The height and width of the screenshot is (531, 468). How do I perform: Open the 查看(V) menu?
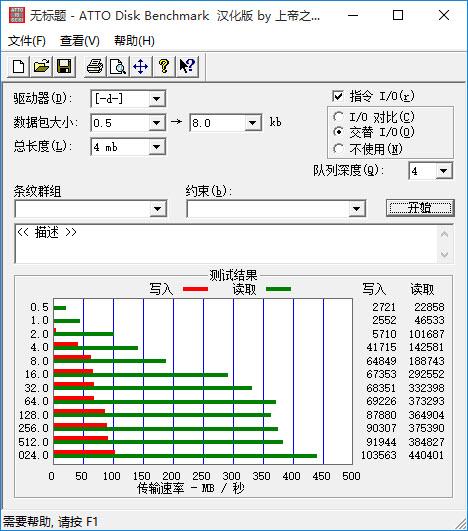click(80, 41)
